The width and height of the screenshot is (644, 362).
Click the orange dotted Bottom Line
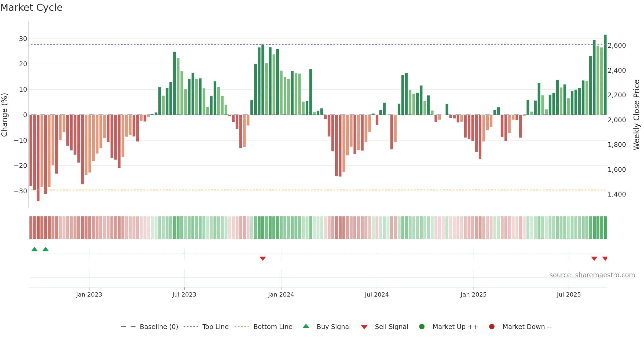318,190
